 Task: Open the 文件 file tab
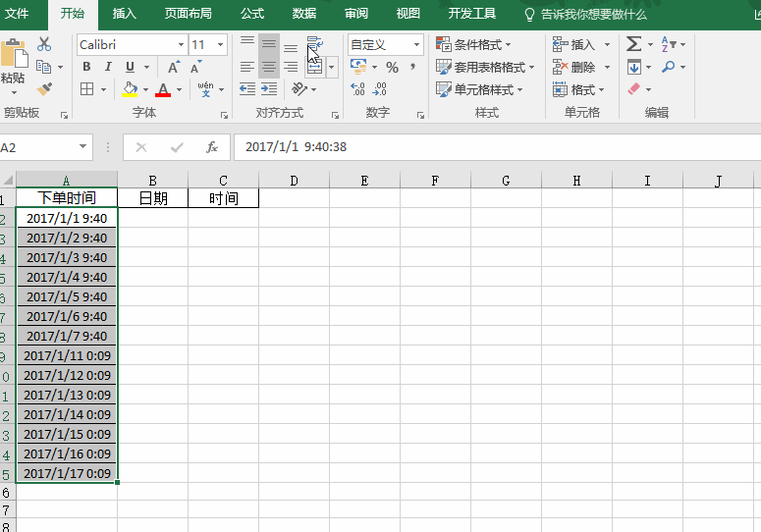click(17, 14)
